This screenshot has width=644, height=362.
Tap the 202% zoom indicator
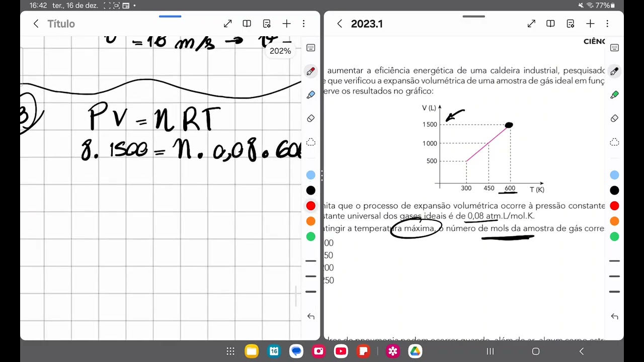(x=280, y=51)
